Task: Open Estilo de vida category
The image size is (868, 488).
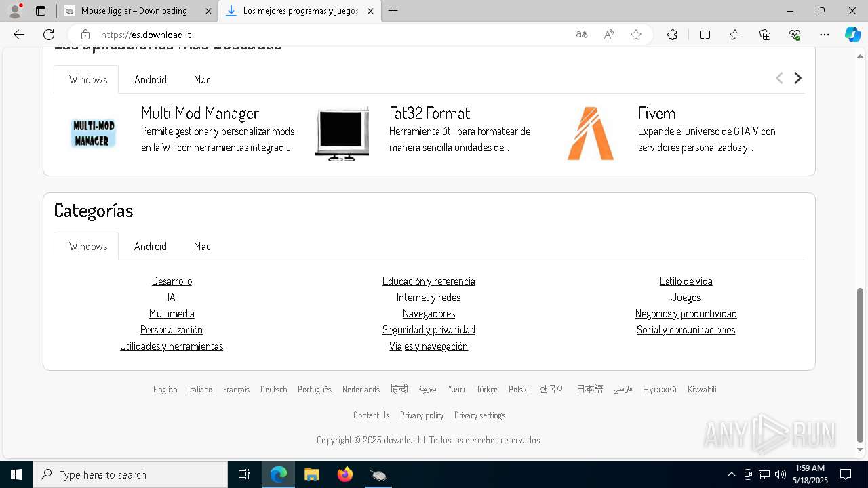Action: pos(686,281)
